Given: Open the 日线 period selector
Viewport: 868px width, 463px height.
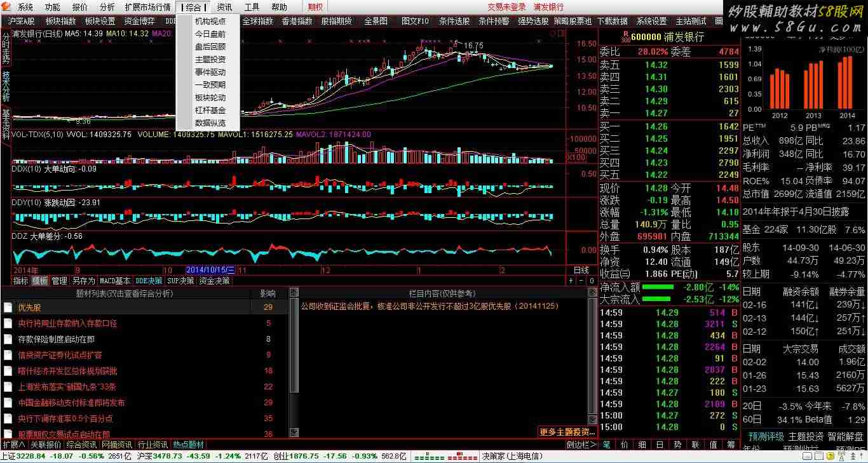Looking at the screenshot, I should [581, 270].
